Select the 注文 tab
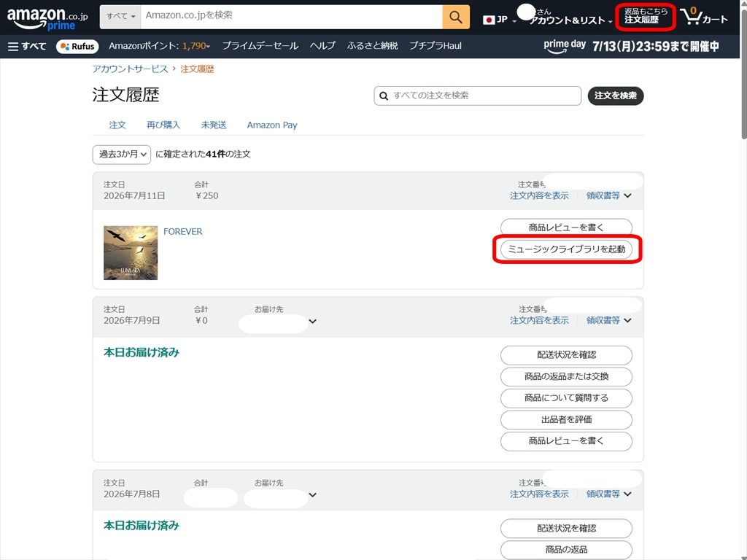747x560 pixels. point(117,125)
